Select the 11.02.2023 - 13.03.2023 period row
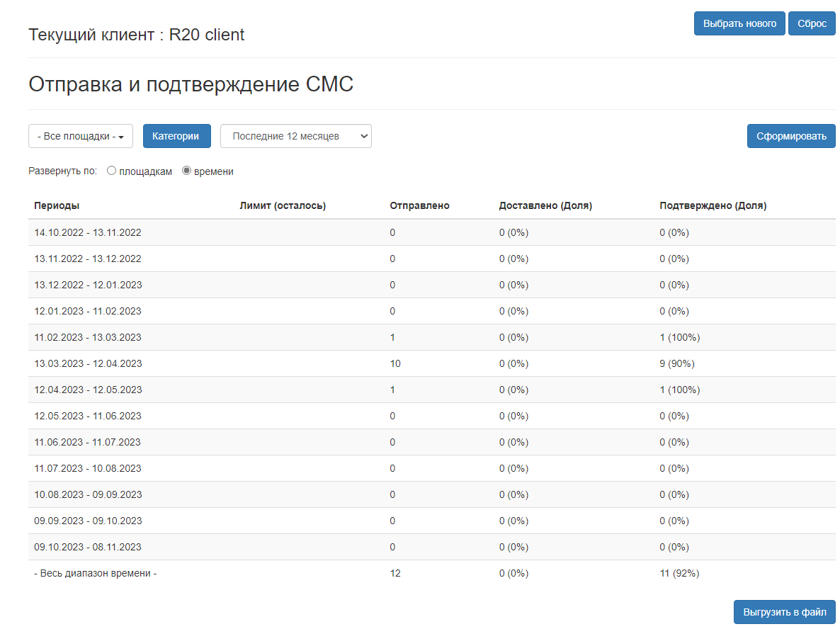The width and height of the screenshot is (840, 629). [88, 337]
